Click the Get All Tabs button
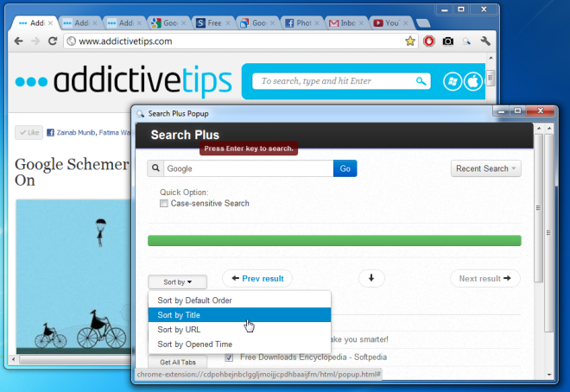The height and width of the screenshot is (392, 570). 177,362
